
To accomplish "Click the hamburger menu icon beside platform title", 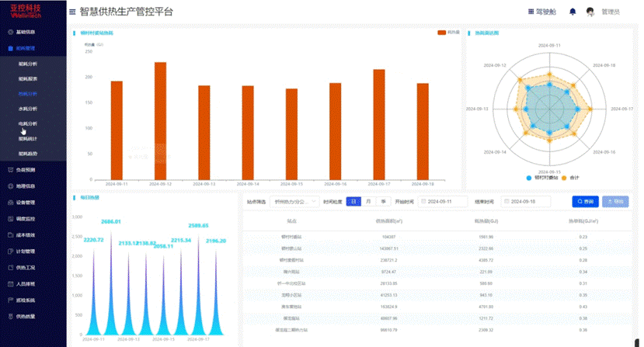I will (x=72, y=12).
